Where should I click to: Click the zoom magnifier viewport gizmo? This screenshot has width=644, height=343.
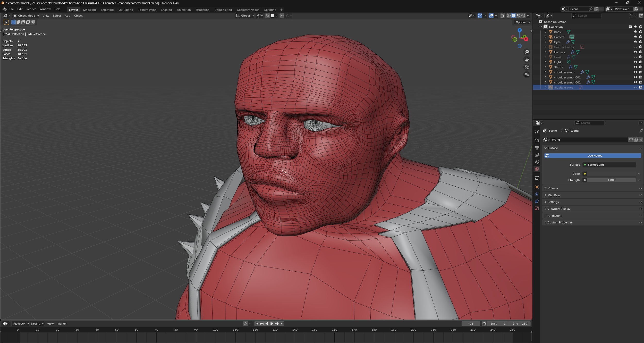[527, 52]
